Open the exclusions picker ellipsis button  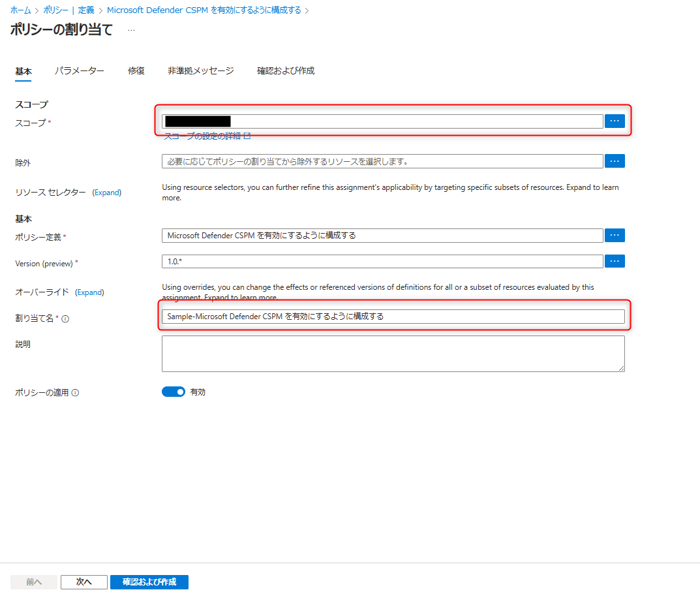(615, 161)
